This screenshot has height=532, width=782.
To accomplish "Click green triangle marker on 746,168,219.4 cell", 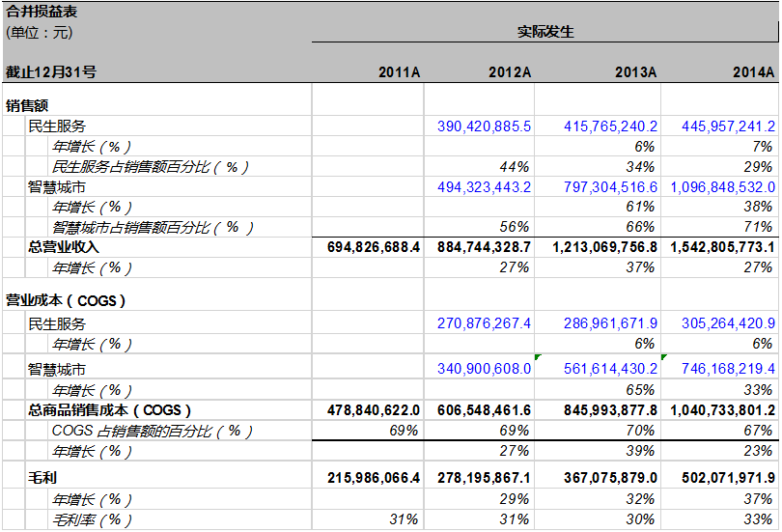I will coord(664,357).
